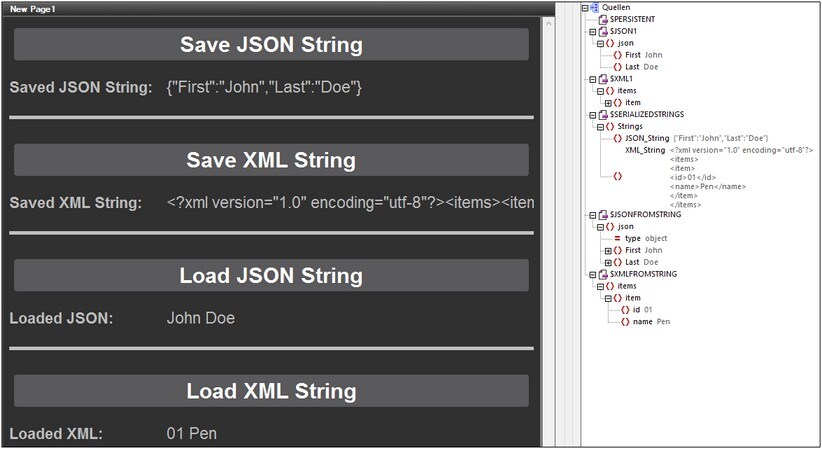Expand the Last node under $JSONFROMSTRING

point(608,262)
